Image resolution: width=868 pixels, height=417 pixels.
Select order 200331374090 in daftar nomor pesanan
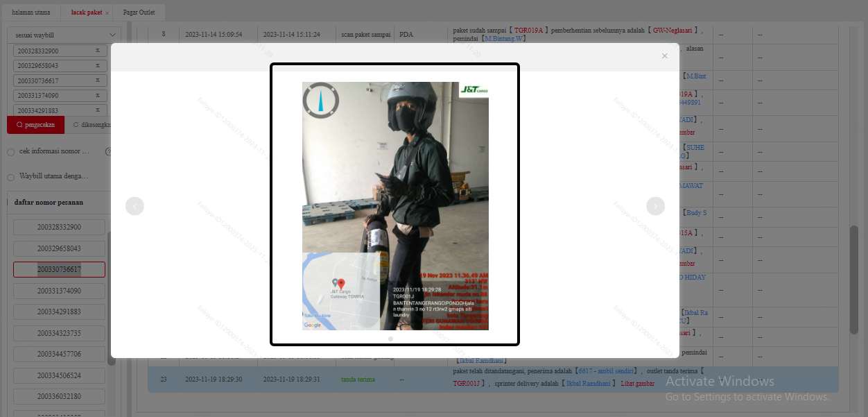tap(59, 291)
